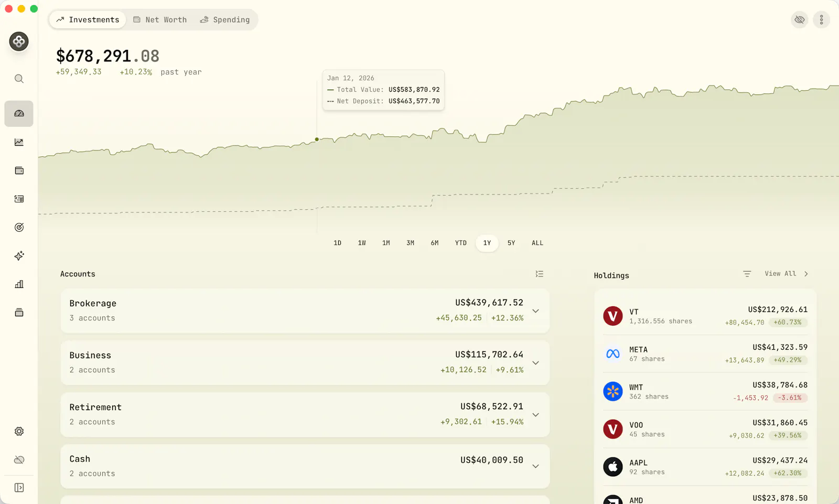Select the 5Y time range
Image resolution: width=839 pixels, height=504 pixels.
coord(511,243)
